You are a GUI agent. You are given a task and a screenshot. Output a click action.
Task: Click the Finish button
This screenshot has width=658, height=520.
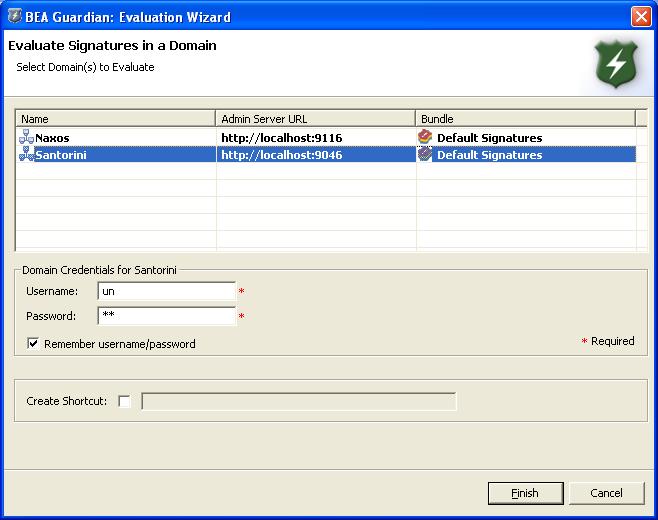click(x=525, y=493)
